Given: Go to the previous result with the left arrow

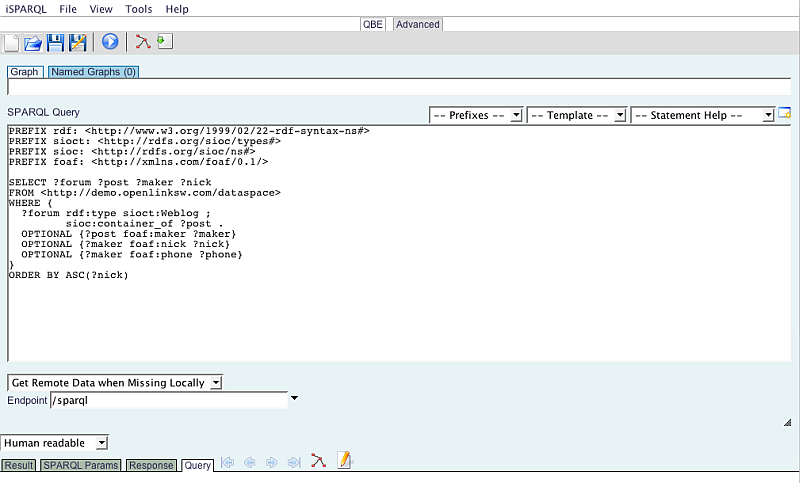Looking at the screenshot, I should [250, 463].
